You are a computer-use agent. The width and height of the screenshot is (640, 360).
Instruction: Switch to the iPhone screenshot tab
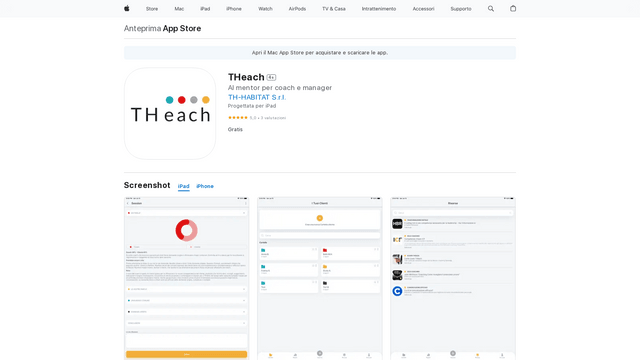pos(205,186)
